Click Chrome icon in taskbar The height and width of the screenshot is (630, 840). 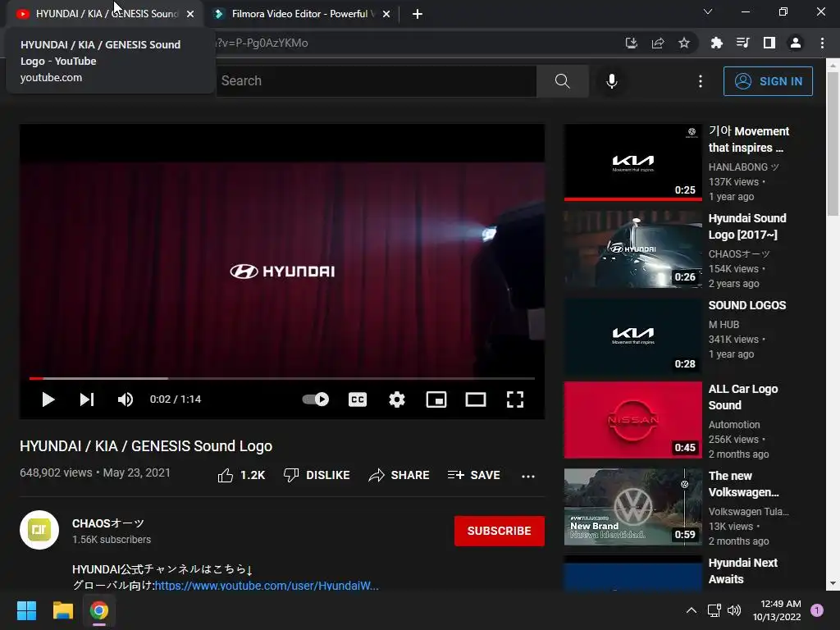[99, 610]
